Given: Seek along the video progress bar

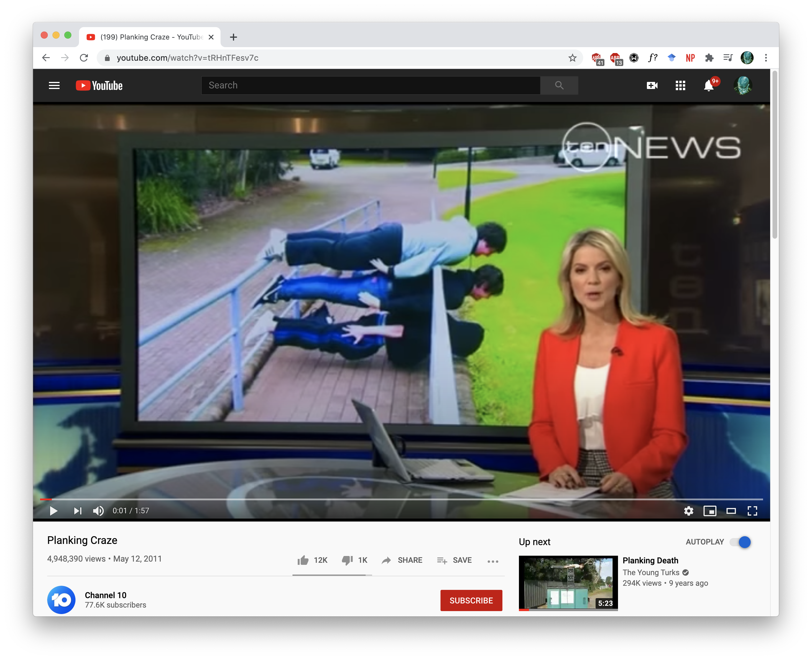Looking at the screenshot, I should (402, 499).
